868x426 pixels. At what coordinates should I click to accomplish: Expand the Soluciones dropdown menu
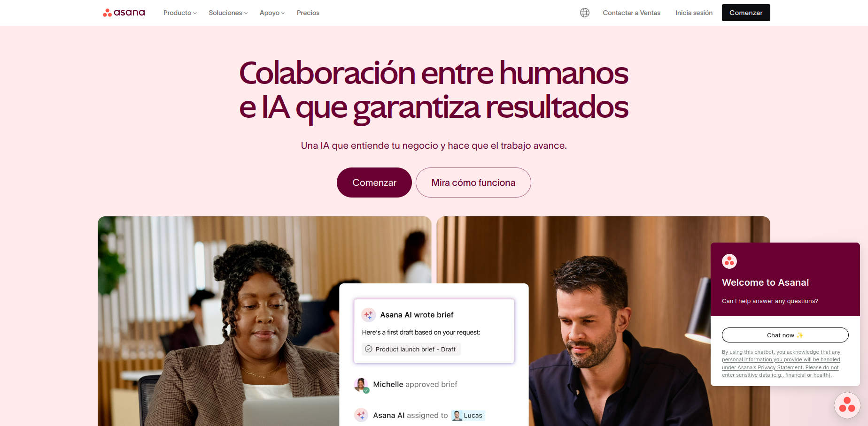228,13
